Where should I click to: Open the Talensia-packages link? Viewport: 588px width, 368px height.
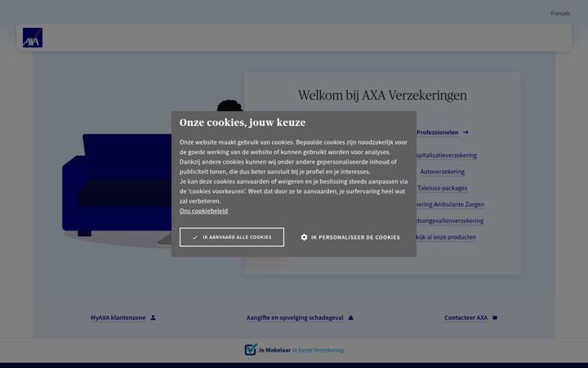tap(443, 188)
